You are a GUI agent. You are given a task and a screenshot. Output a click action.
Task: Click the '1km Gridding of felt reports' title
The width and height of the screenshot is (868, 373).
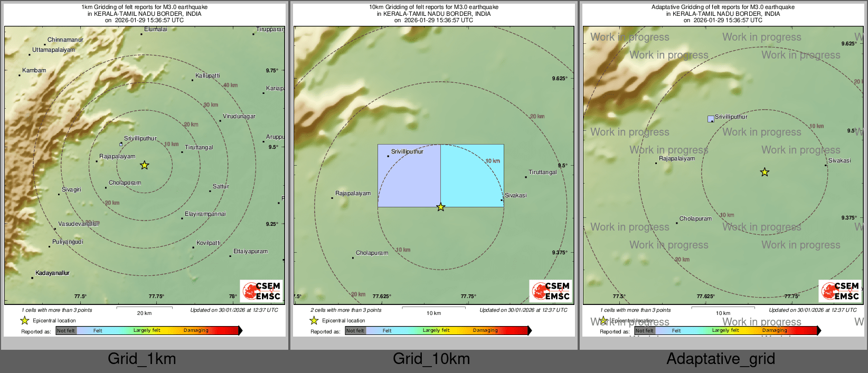pos(145,7)
